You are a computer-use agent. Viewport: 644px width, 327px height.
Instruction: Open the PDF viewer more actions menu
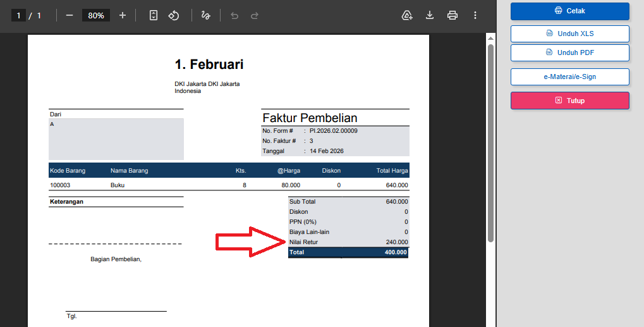pos(475,15)
